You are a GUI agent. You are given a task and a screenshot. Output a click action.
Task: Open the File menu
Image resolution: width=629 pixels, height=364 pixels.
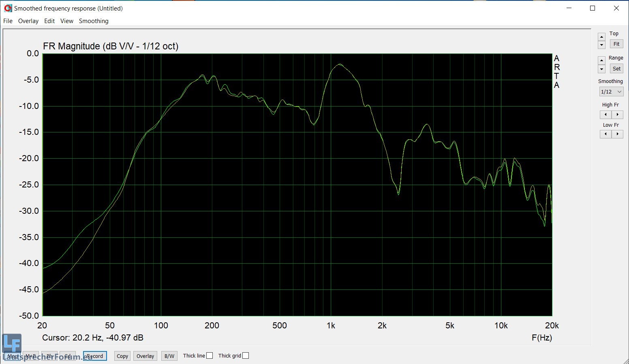pyautogui.click(x=8, y=21)
